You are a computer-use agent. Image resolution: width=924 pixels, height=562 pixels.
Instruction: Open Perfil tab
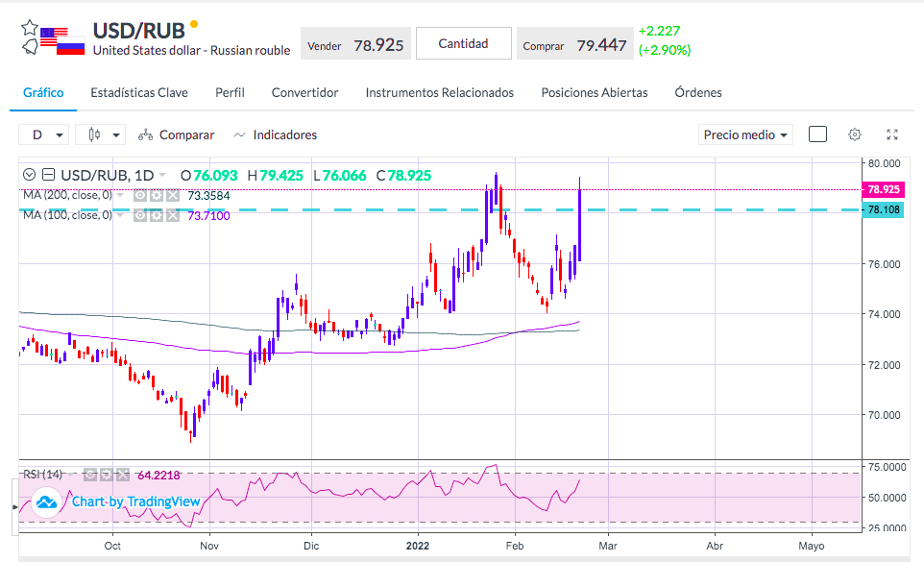coord(230,92)
